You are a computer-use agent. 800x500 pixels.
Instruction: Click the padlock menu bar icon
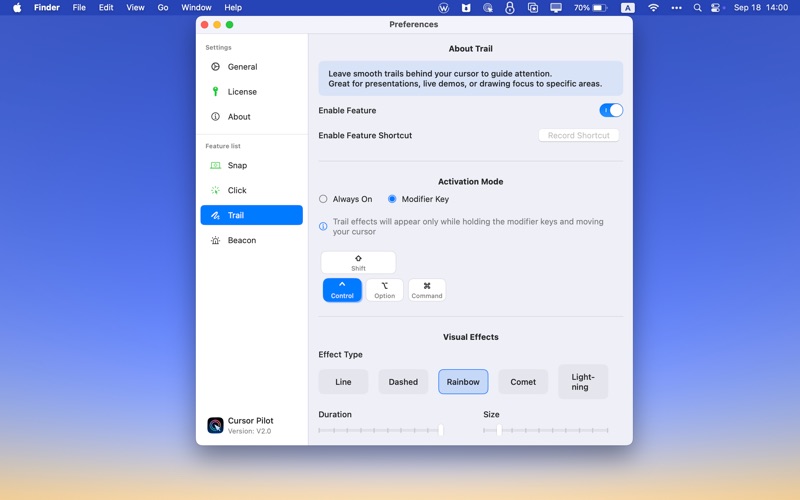click(x=510, y=8)
